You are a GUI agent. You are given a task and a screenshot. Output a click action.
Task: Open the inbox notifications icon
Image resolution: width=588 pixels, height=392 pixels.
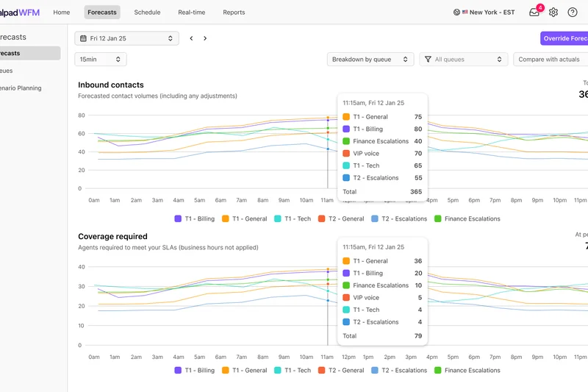pos(534,13)
